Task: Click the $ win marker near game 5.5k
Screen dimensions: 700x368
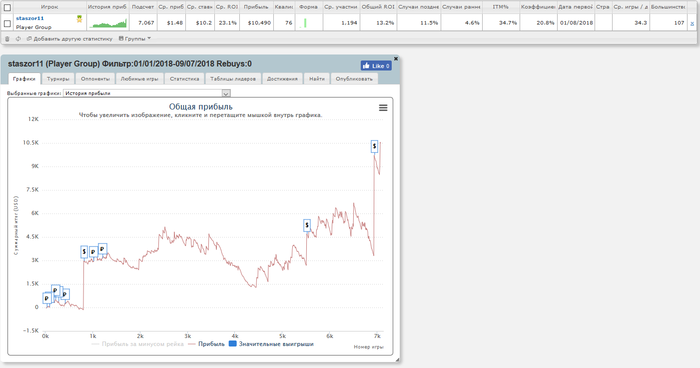Action: pos(307,226)
